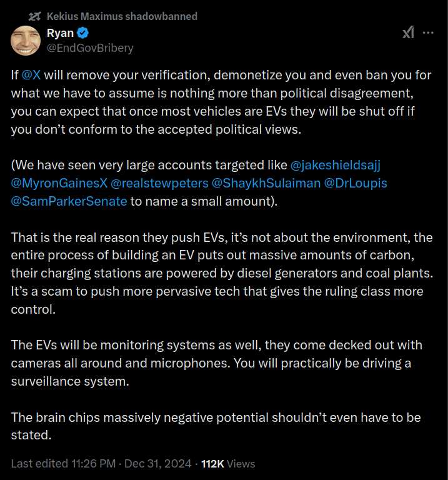Viewport: 448px width, 480px height.
Task: Click the @EndGovBribery handle
Action: tap(90, 47)
